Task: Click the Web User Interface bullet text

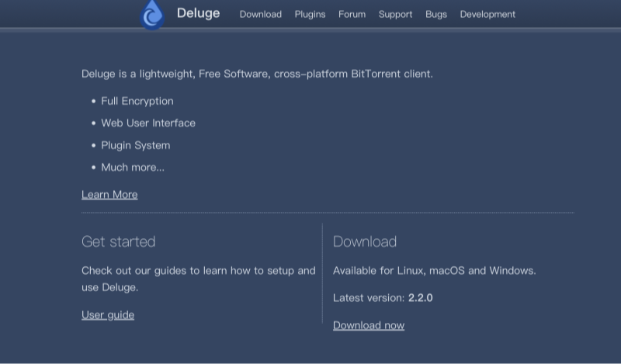Action: click(148, 123)
